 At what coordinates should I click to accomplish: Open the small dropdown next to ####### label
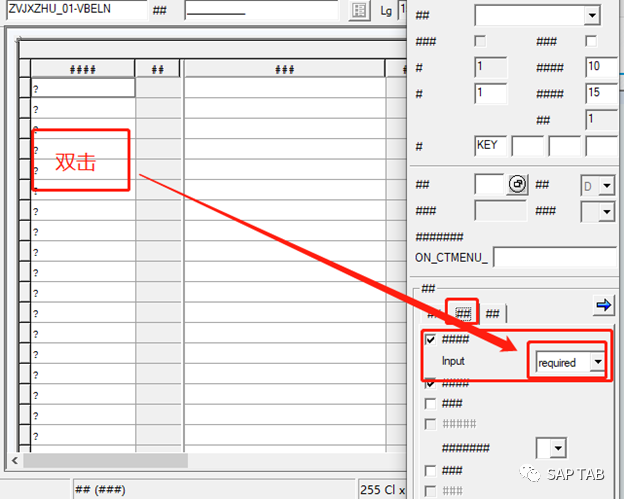point(551,448)
